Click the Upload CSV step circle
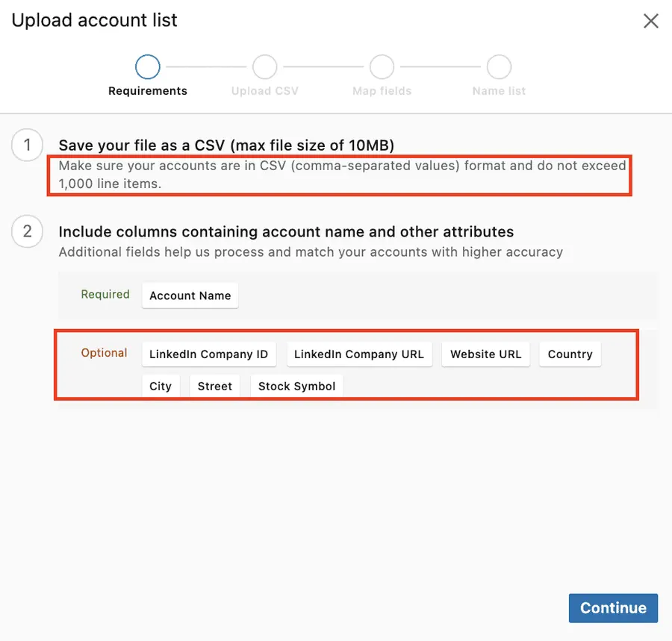Screen dimensions: 672x641 tap(264, 66)
